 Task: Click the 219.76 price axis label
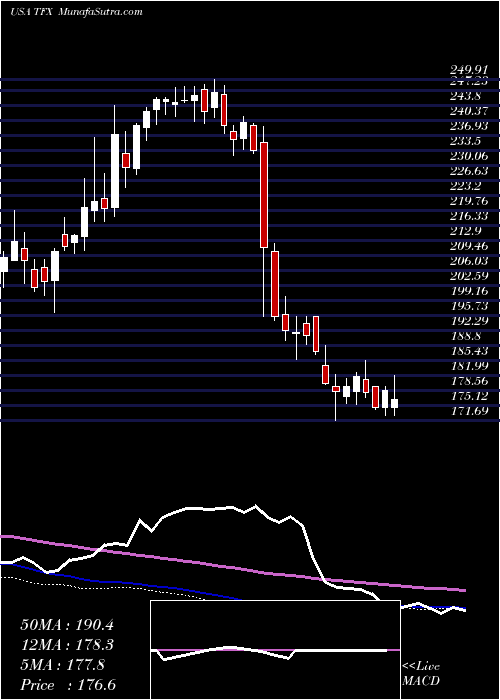point(468,201)
